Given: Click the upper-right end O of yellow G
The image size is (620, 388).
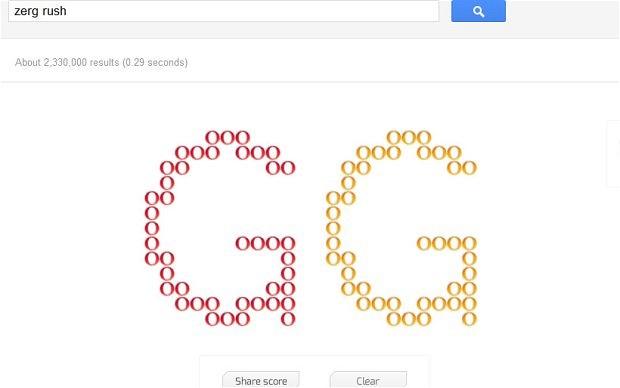Looking at the screenshot, I should pyautogui.click(x=469, y=168).
